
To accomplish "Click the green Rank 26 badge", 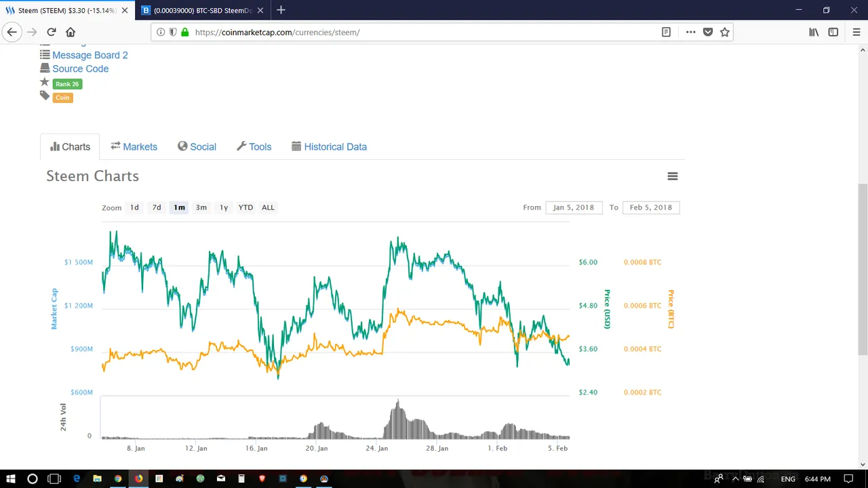I will point(67,84).
